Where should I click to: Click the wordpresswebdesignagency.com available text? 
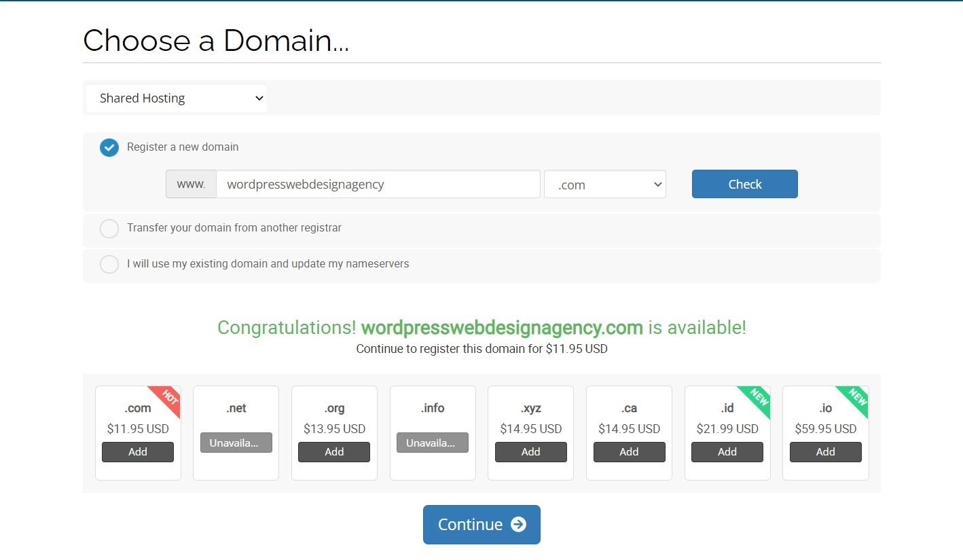[x=502, y=328]
